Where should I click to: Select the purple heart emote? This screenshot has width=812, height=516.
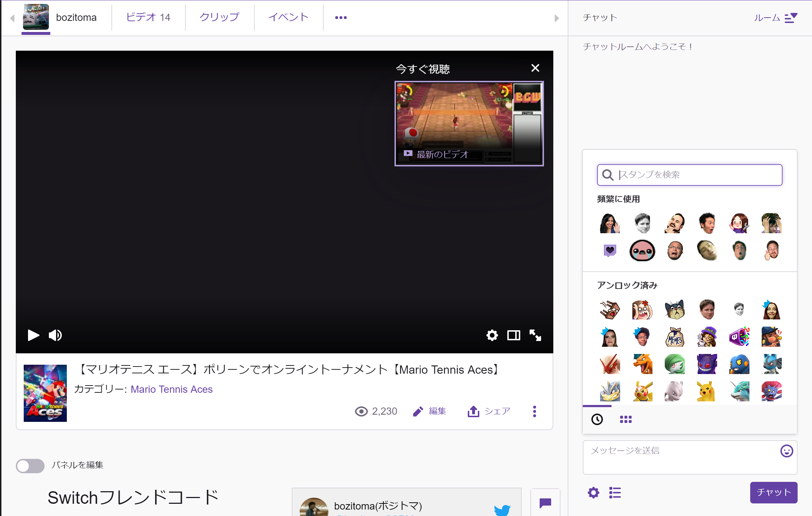[610, 250]
